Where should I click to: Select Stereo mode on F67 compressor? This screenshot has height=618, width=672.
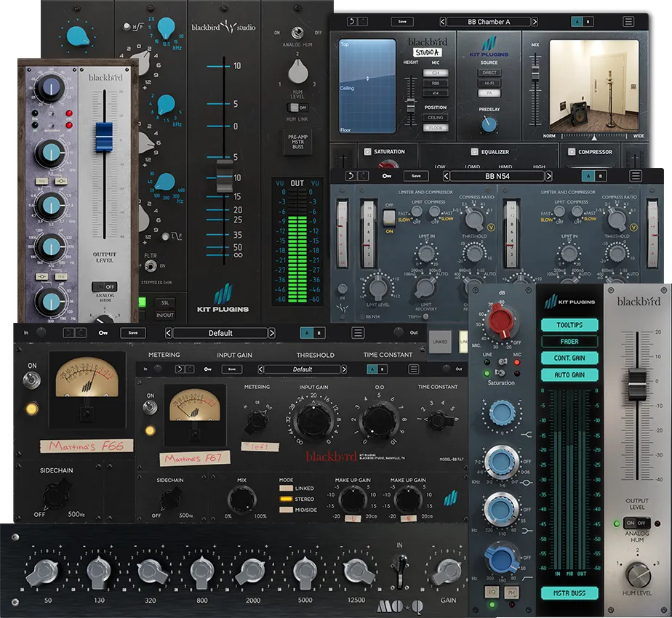pos(286,499)
